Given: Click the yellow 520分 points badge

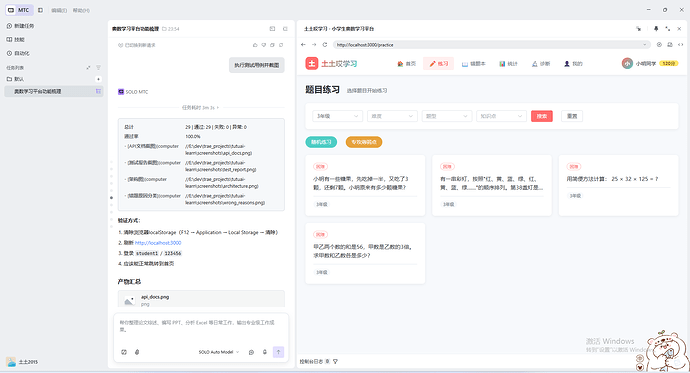Looking at the screenshot, I should [x=669, y=63].
